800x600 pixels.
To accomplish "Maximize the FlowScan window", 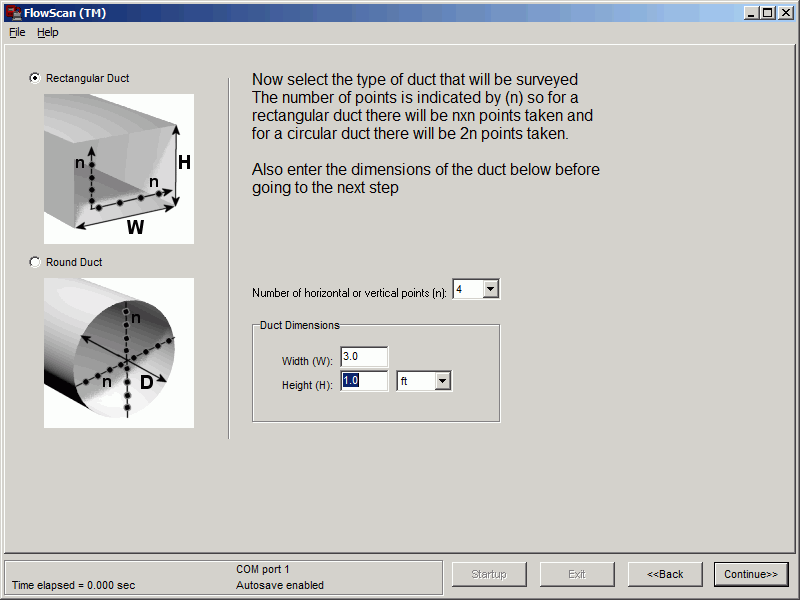I will pos(767,13).
